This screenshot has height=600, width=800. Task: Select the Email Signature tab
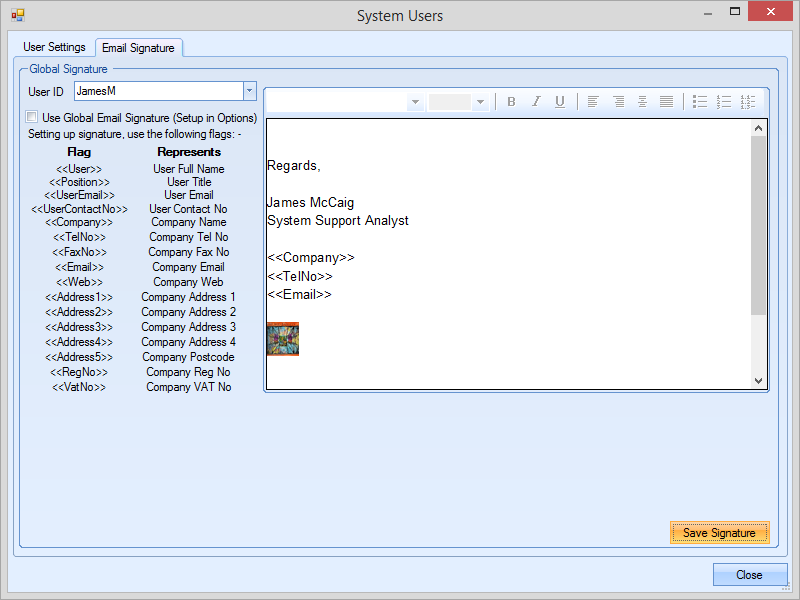pos(138,48)
